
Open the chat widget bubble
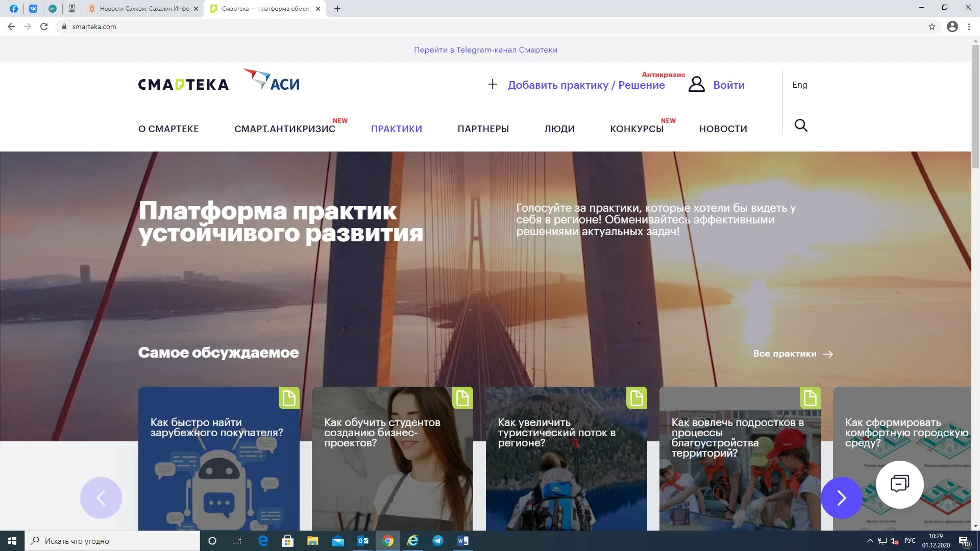899,484
